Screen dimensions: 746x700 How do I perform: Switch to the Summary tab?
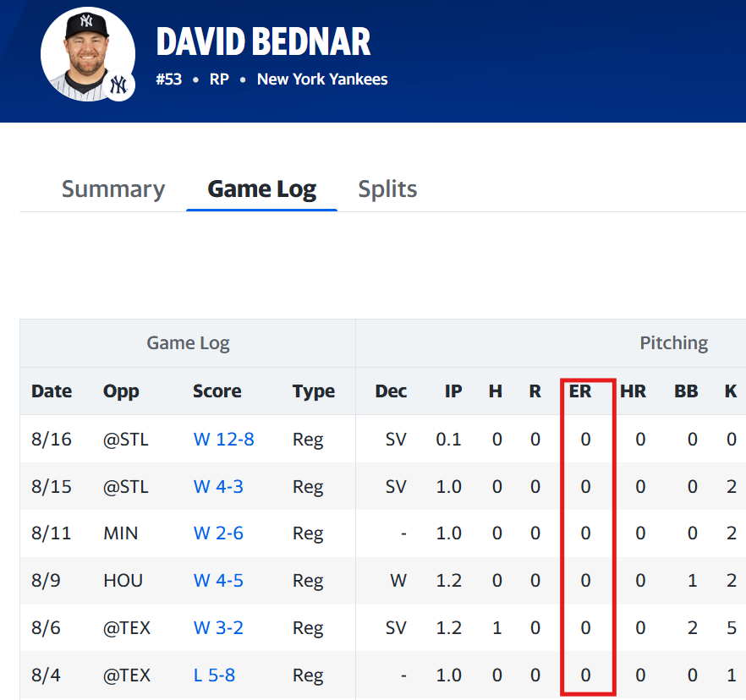113,189
